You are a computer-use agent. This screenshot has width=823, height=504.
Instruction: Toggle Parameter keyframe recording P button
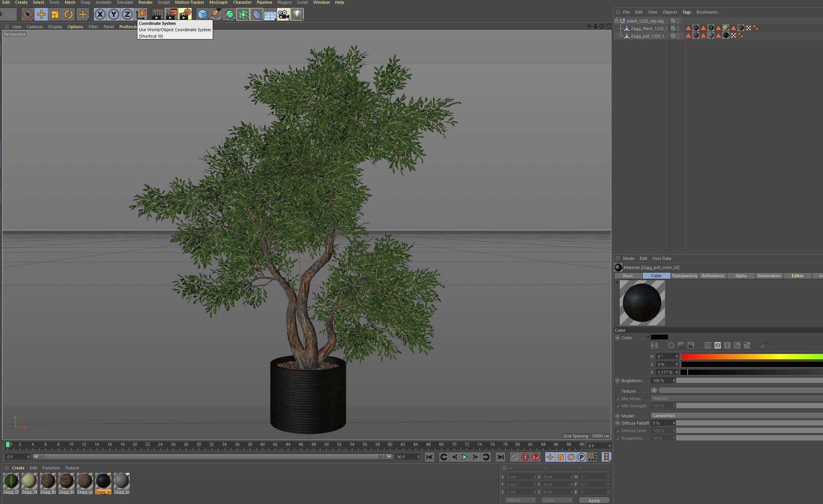coord(582,457)
